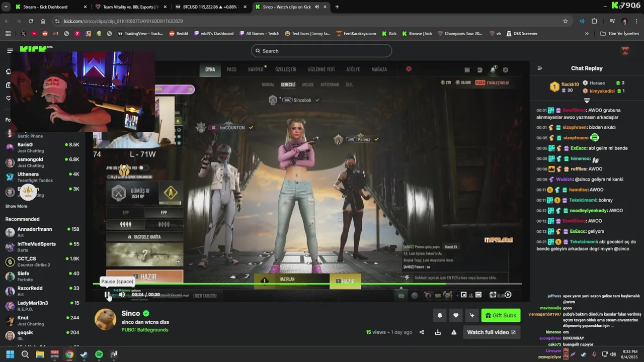Open RazorRedd recommended channel
Viewport: 644px width, 362px height.
[42, 291]
